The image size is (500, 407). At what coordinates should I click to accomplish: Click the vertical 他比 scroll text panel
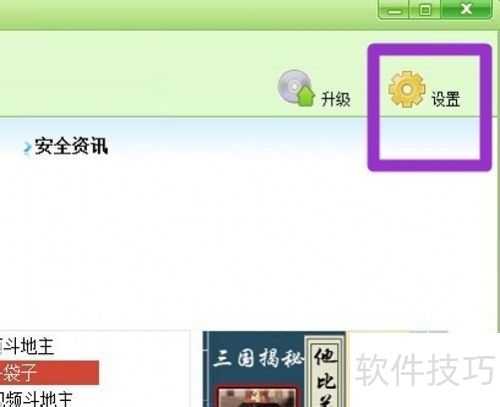(x=326, y=371)
